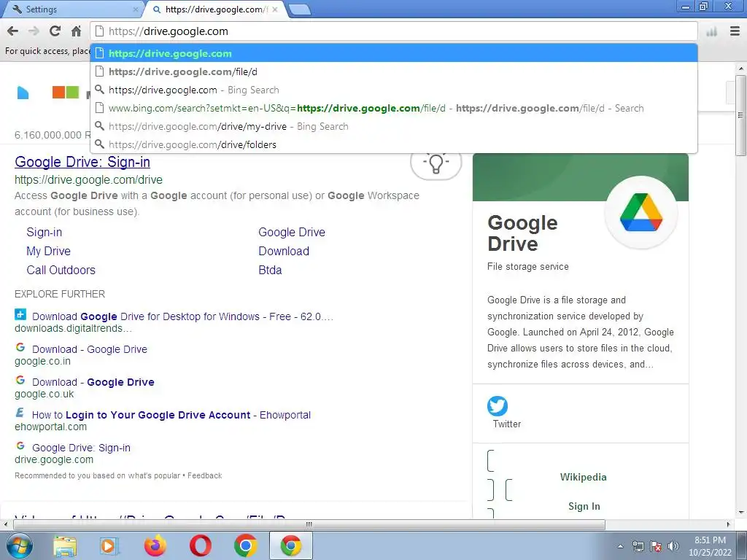This screenshot has width=747, height=560.
Task: Click the bars extension icon beside address bar
Action: [712, 32]
